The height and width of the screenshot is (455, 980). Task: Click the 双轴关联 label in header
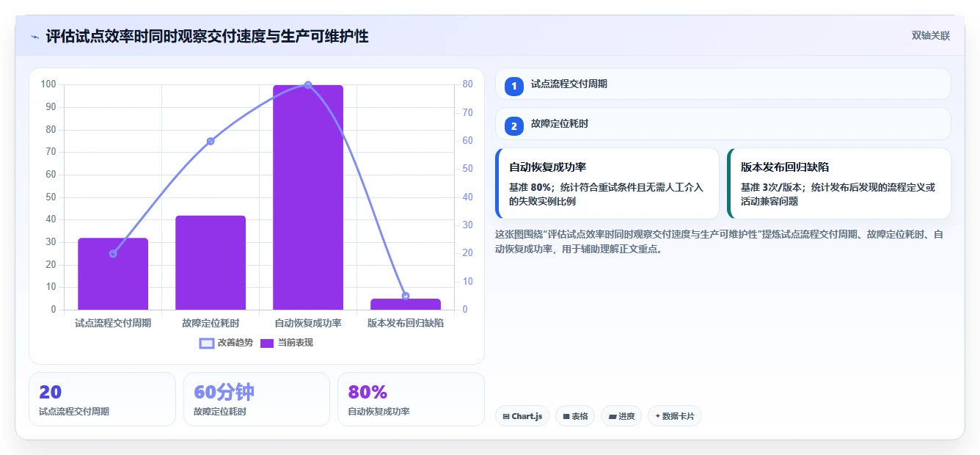pos(931,36)
